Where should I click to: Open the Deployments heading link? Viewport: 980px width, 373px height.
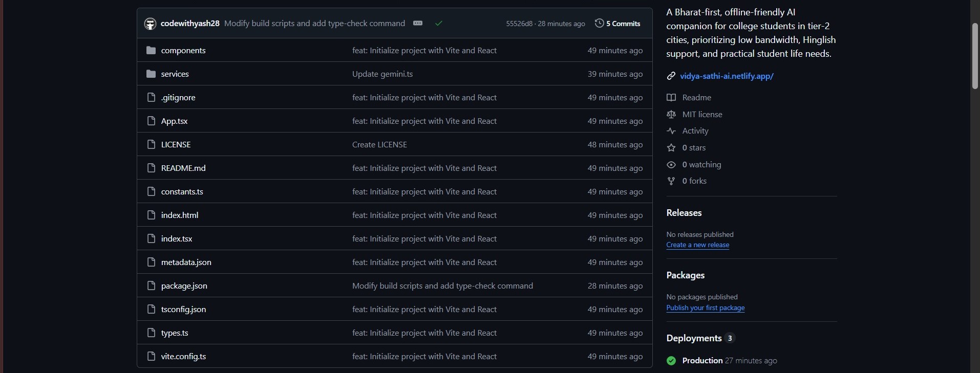tap(694, 338)
